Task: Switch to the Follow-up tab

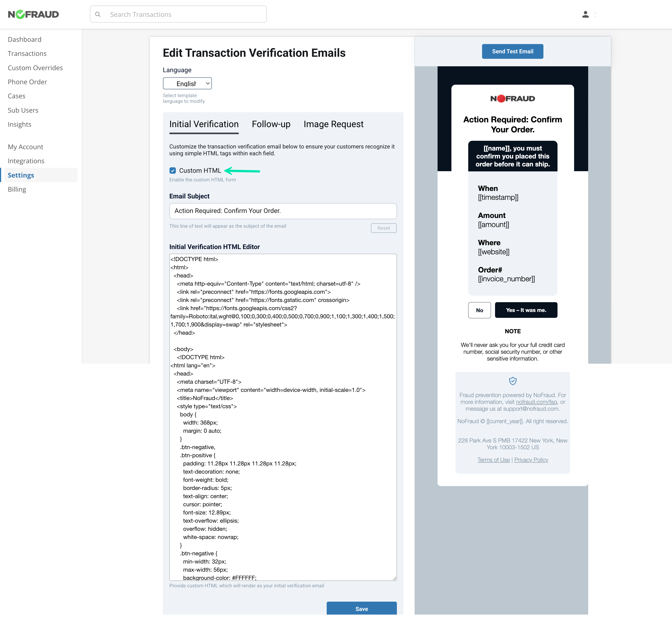Action: tap(271, 124)
